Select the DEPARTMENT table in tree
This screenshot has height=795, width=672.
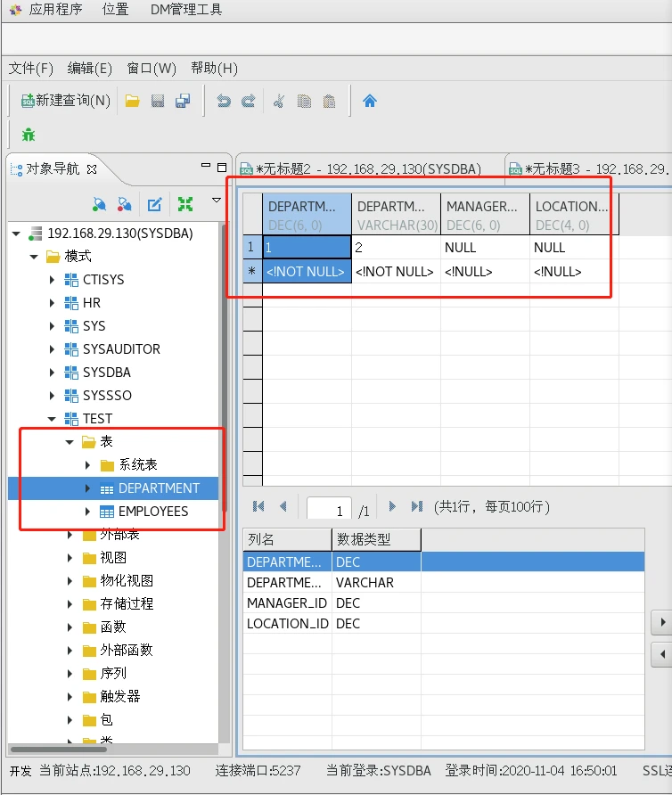click(159, 488)
